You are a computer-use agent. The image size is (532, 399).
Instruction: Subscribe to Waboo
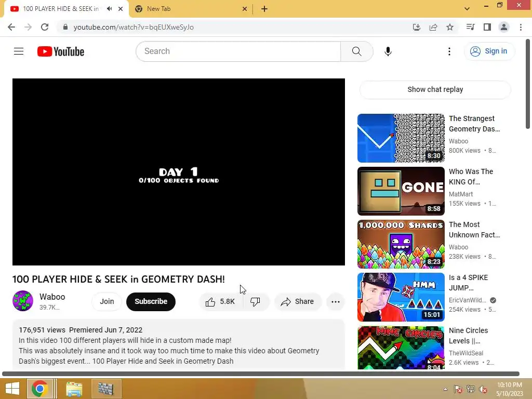tap(151, 302)
